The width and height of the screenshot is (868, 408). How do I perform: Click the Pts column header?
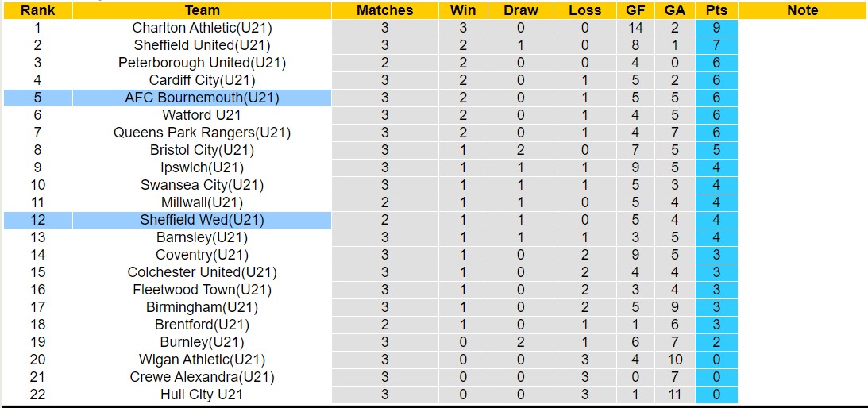tap(716, 10)
